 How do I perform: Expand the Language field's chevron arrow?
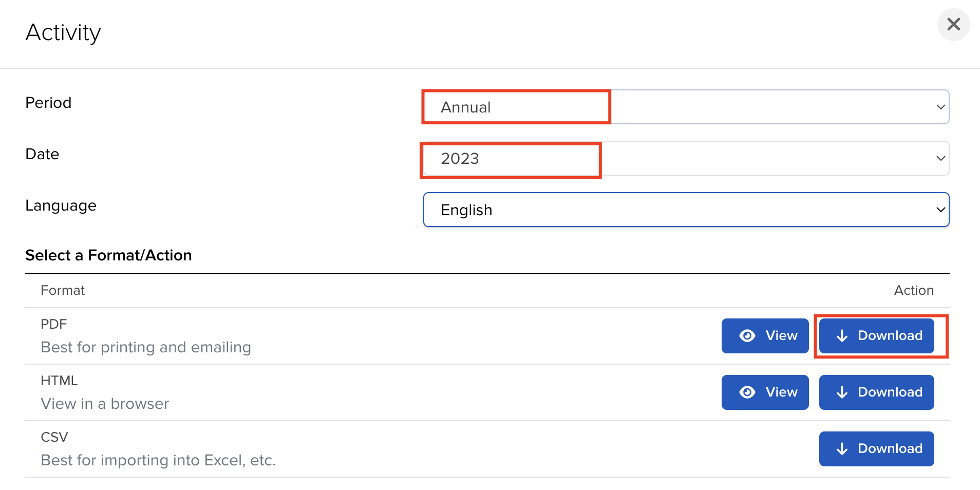[x=940, y=210]
